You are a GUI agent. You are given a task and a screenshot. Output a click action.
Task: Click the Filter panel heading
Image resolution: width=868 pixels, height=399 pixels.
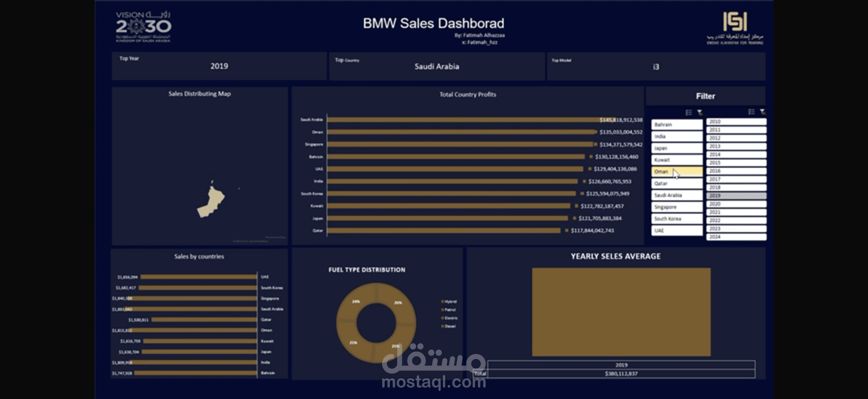(x=705, y=96)
